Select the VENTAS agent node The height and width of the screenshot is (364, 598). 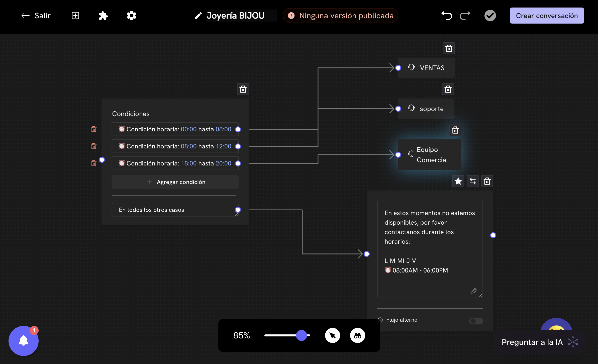point(426,68)
